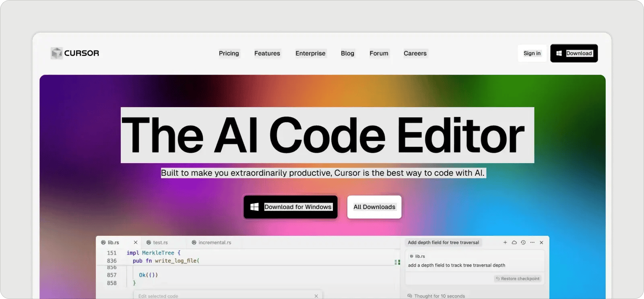
Task: Click the green diff marker in editor margin
Action: [x=397, y=262]
